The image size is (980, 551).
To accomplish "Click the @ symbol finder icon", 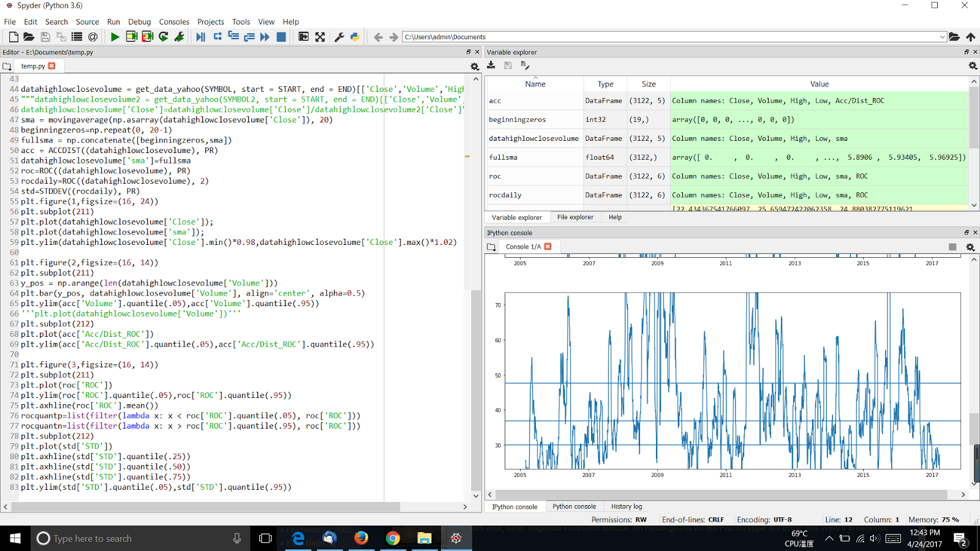I will point(92,37).
